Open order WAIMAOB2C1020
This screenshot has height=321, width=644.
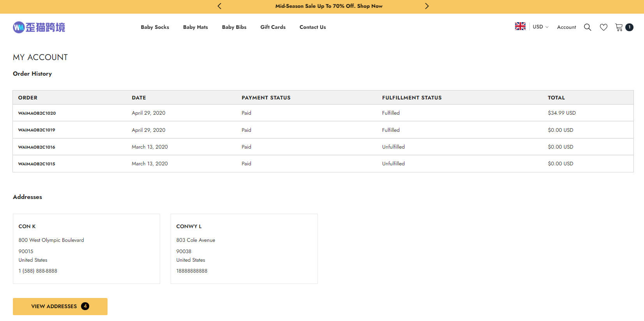(x=37, y=113)
